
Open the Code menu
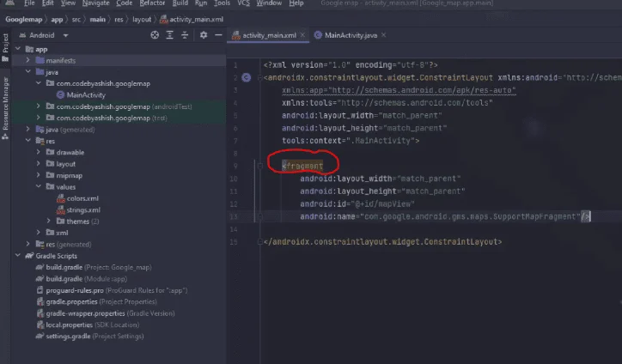[125, 3]
